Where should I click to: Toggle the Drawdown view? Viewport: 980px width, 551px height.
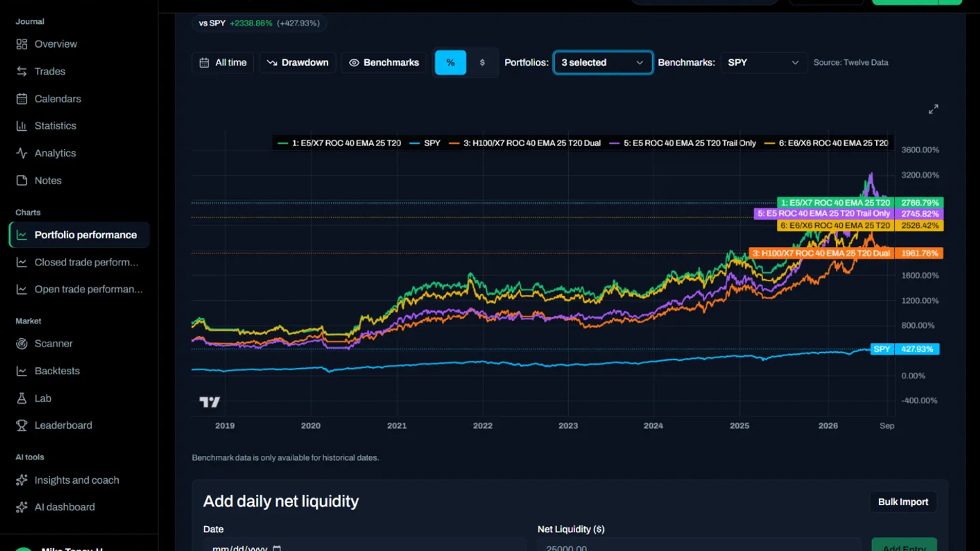(297, 62)
